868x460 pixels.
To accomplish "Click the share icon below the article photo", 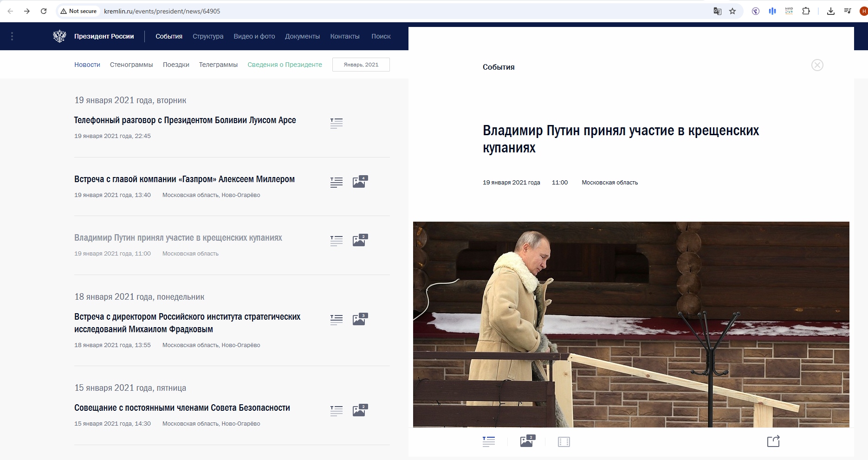I will coord(773,441).
